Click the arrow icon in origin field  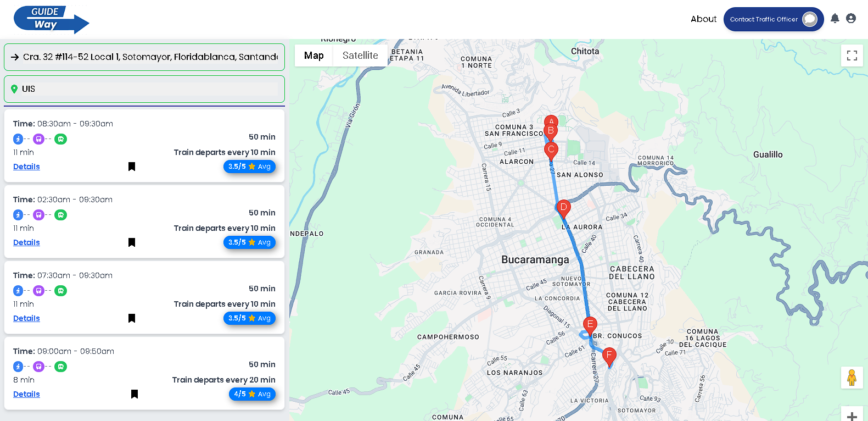(x=15, y=57)
